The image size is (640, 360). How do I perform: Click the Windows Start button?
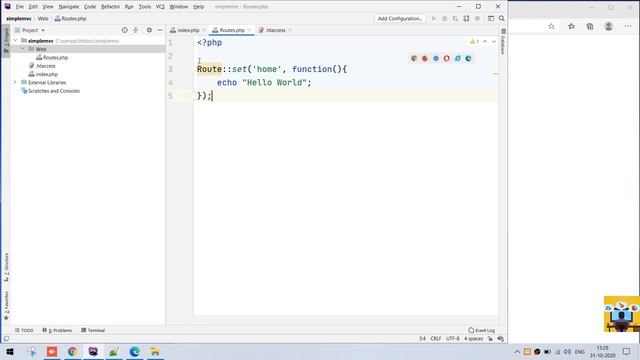click(10, 352)
